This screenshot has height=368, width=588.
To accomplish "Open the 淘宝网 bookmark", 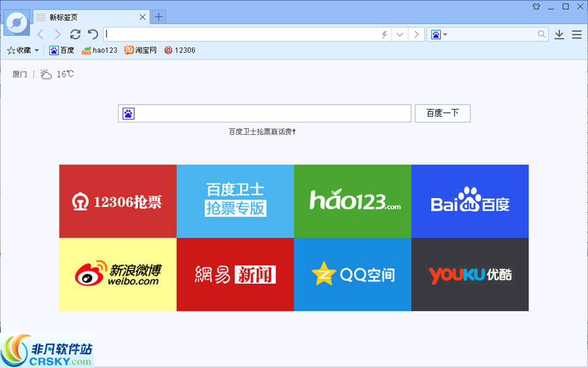I will tap(140, 50).
